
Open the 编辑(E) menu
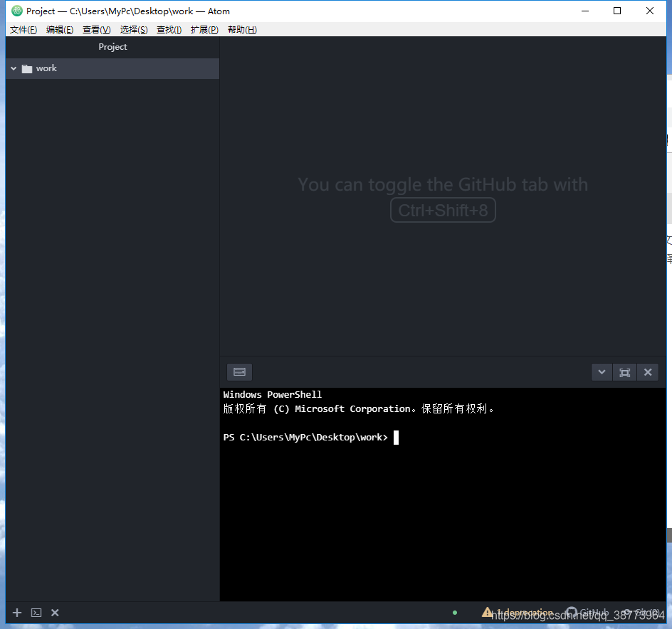(x=60, y=30)
